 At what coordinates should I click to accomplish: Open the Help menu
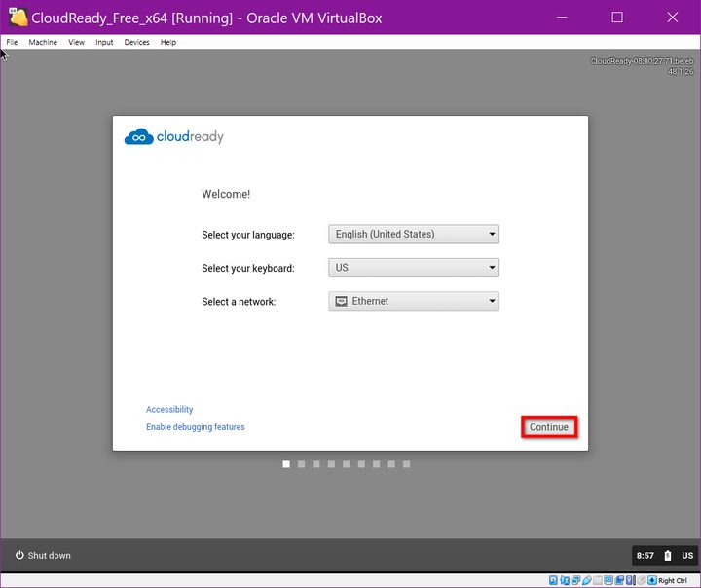tap(168, 42)
